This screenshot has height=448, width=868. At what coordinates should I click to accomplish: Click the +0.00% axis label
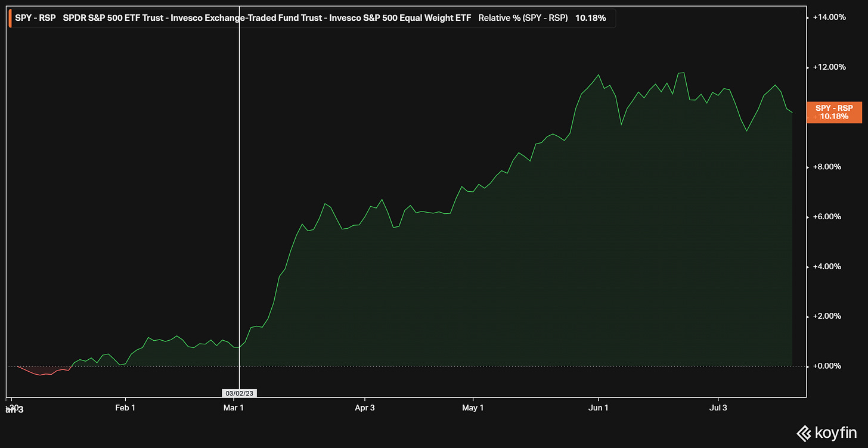tap(827, 366)
